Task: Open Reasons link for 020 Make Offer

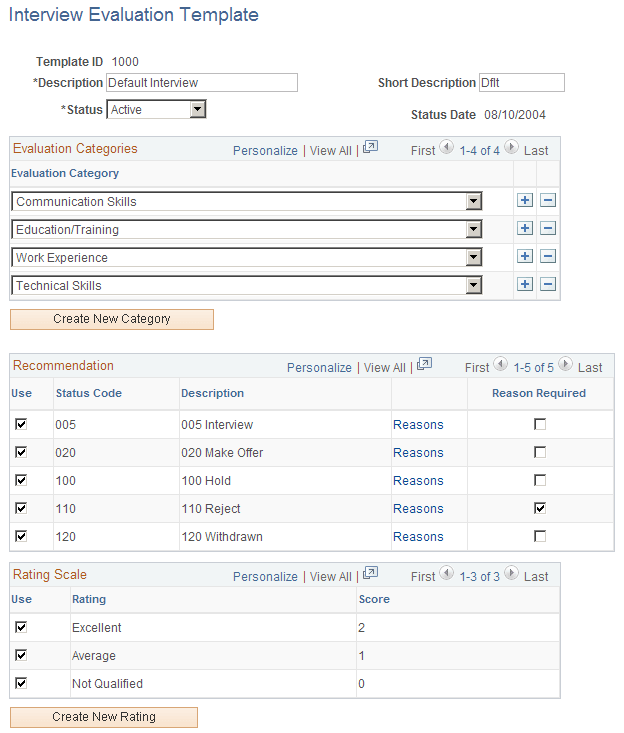Action: (418, 453)
